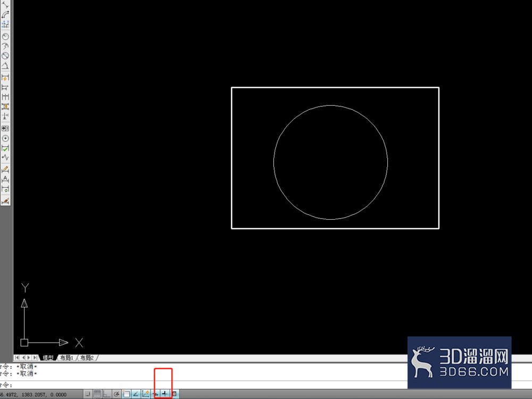
Task: Toggle Grid display in status bar
Action: [97, 394]
